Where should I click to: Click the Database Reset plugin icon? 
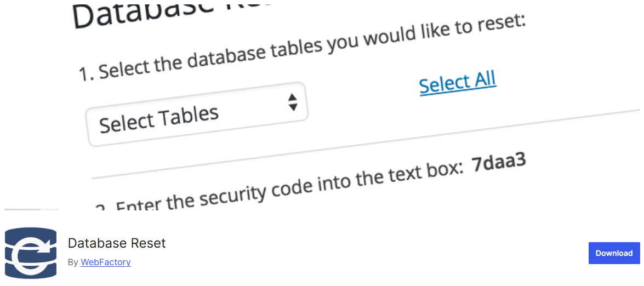[30, 254]
